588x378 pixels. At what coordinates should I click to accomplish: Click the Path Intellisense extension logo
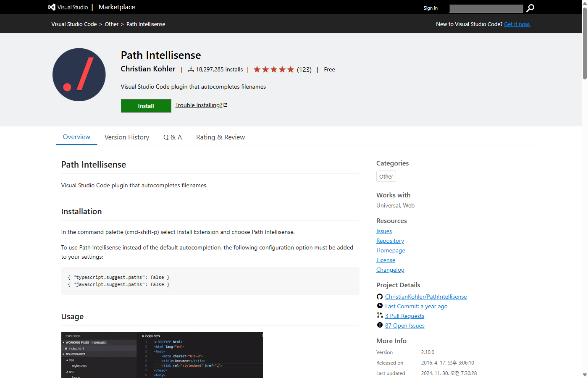click(x=79, y=74)
